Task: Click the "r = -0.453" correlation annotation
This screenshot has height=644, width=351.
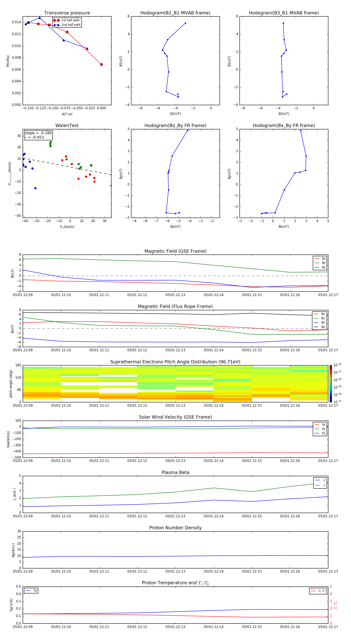Action: click(35, 137)
